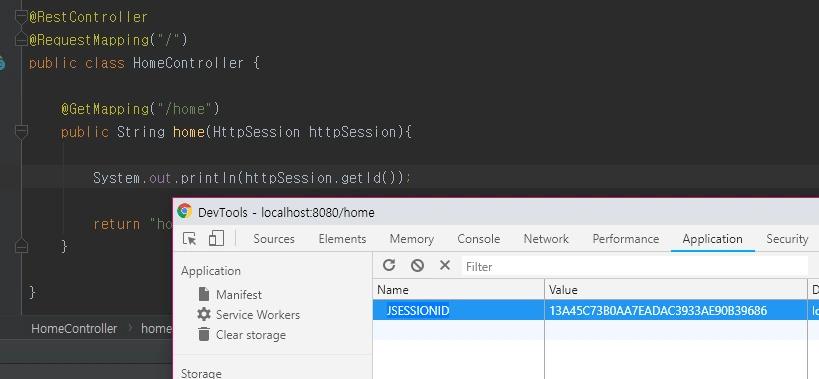
Task: Collapse the @RequestMapping fold marker
Action: tap(21, 40)
